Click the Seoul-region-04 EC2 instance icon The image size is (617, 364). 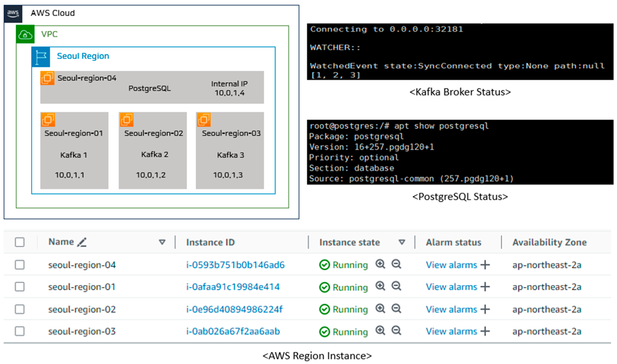point(47,78)
